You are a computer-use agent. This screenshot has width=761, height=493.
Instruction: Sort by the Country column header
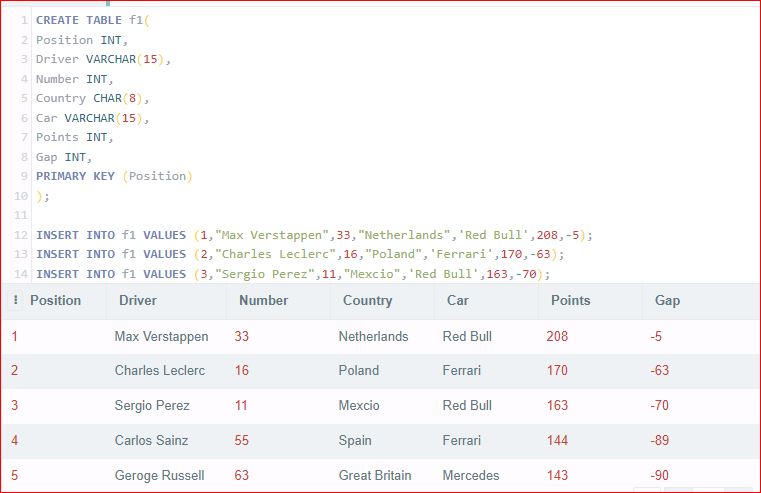pyautogui.click(x=367, y=300)
